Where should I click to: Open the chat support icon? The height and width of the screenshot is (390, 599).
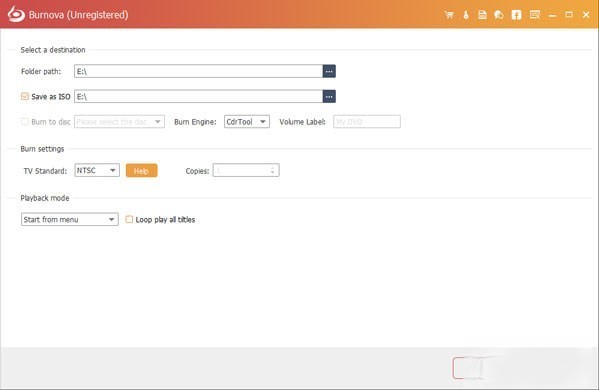pos(499,15)
